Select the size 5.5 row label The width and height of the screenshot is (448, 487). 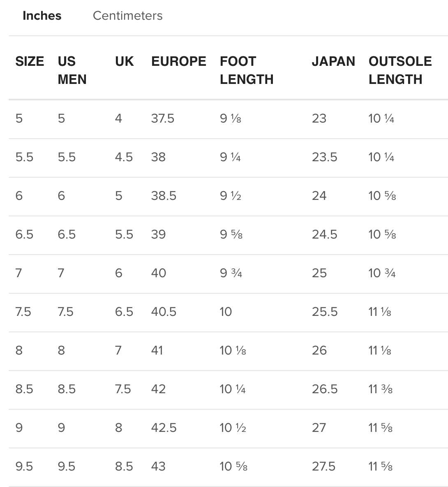[x=24, y=157]
